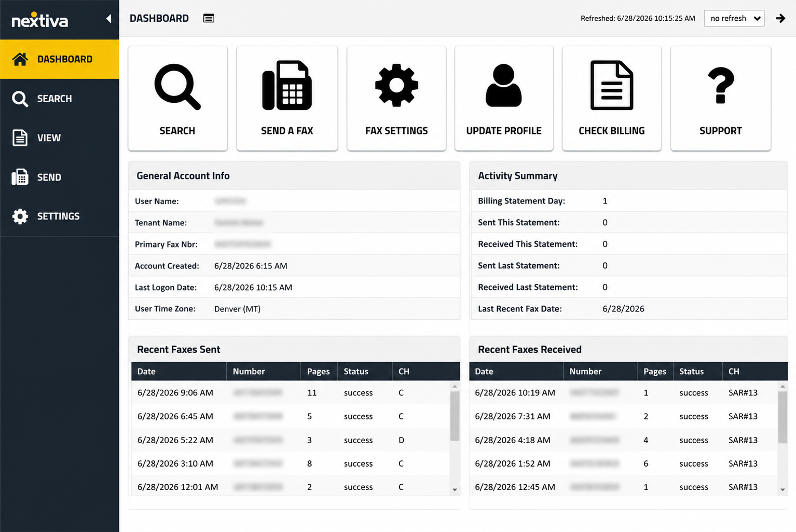796x532 pixels.
Task: Click the person Update Profile tile icon
Action: point(503,85)
